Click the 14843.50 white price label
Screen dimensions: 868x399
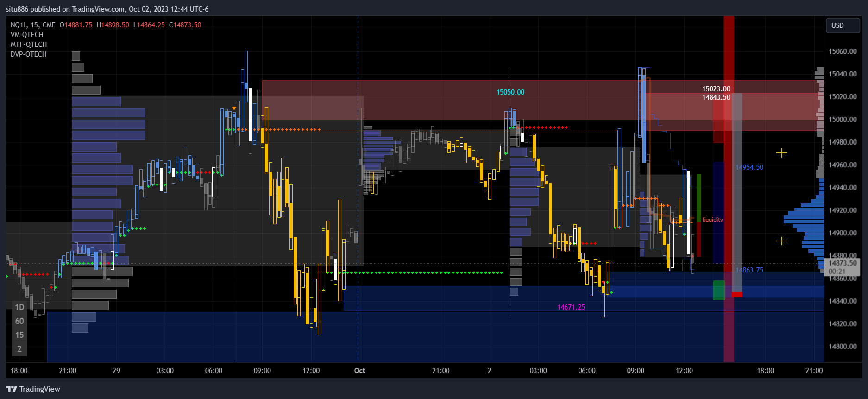pyautogui.click(x=716, y=97)
